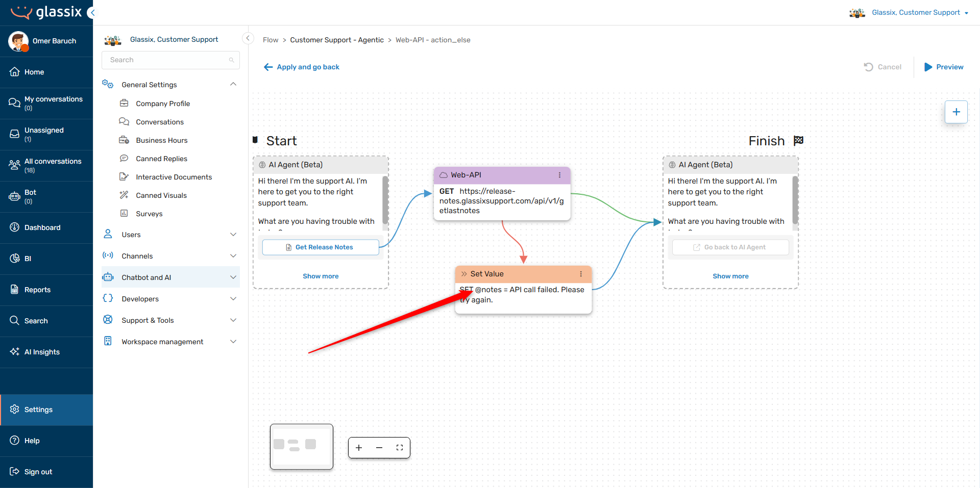The width and height of the screenshot is (980, 488).
Task: Open My conversations
Action: (46, 103)
